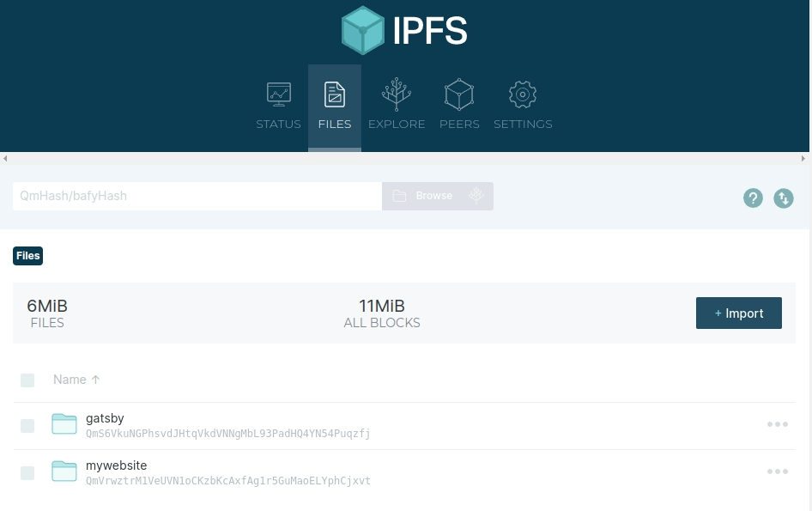Image resolution: width=812 pixels, height=511 pixels.
Task: Go to the PEERS tab label
Action: pyautogui.click(x=459, y=125)
